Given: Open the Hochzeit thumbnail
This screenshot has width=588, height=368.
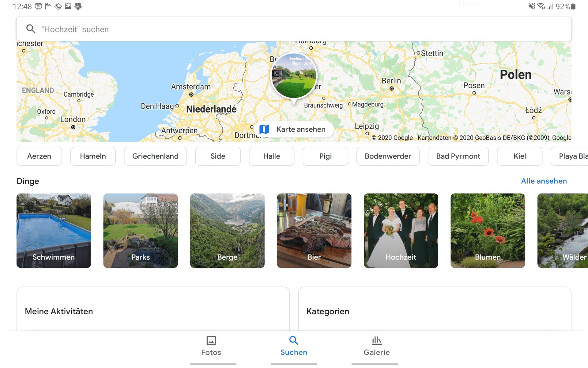Looking at the screenshot, I should tap(401, 231).
